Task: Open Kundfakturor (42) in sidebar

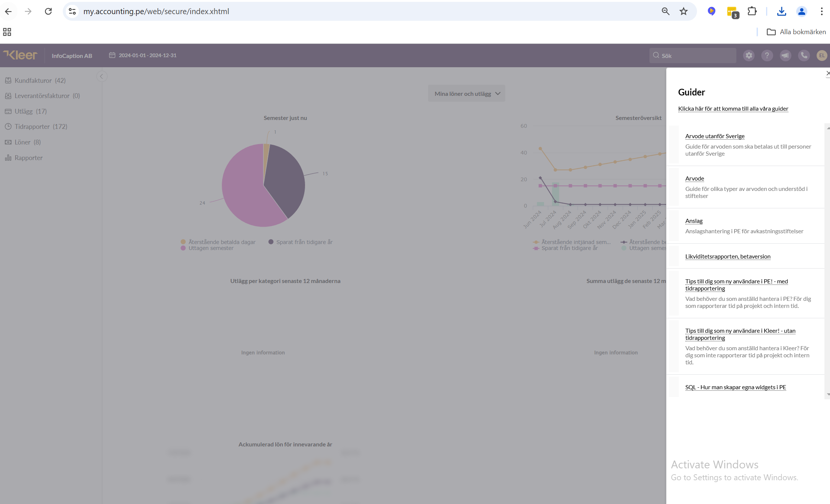Action: [x=40, y=80]
